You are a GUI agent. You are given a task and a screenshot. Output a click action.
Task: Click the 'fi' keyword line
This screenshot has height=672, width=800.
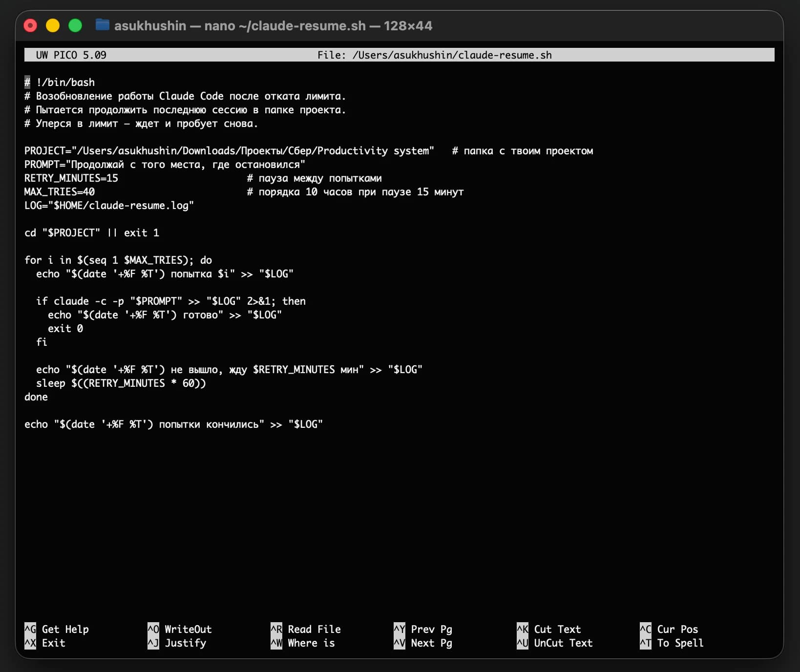point(42,342)
